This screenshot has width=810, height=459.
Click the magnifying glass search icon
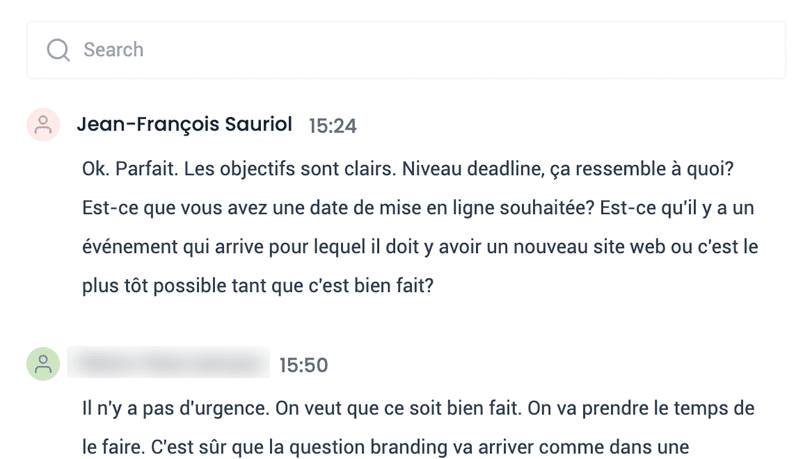point(59,50)
